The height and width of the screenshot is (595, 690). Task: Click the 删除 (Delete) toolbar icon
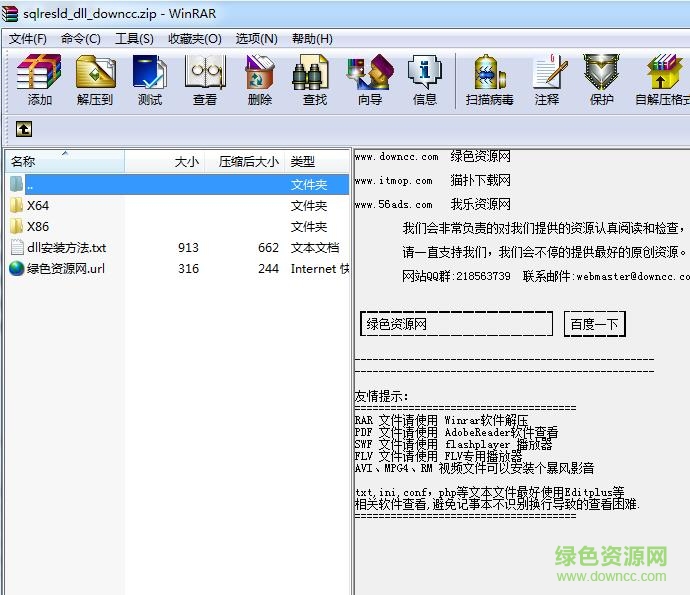260,80
